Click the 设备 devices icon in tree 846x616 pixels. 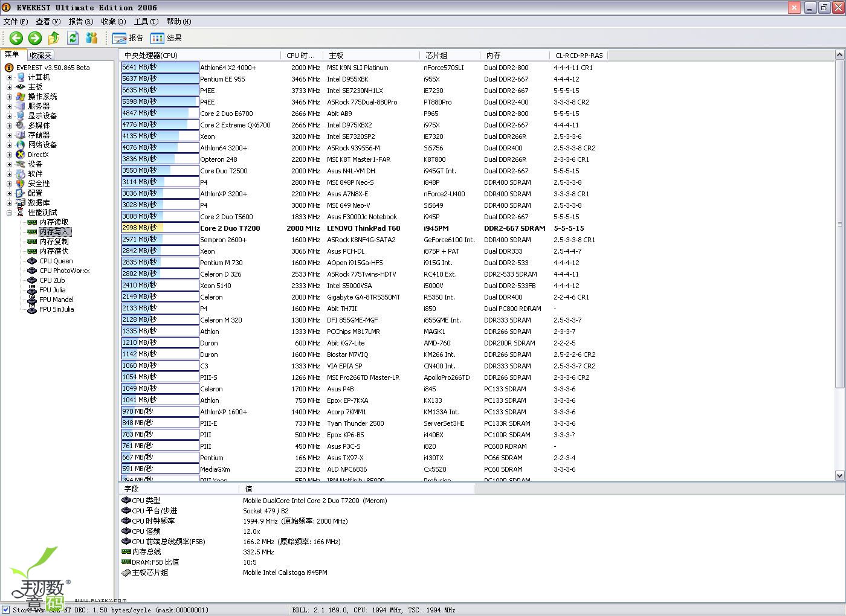[21, 164]
